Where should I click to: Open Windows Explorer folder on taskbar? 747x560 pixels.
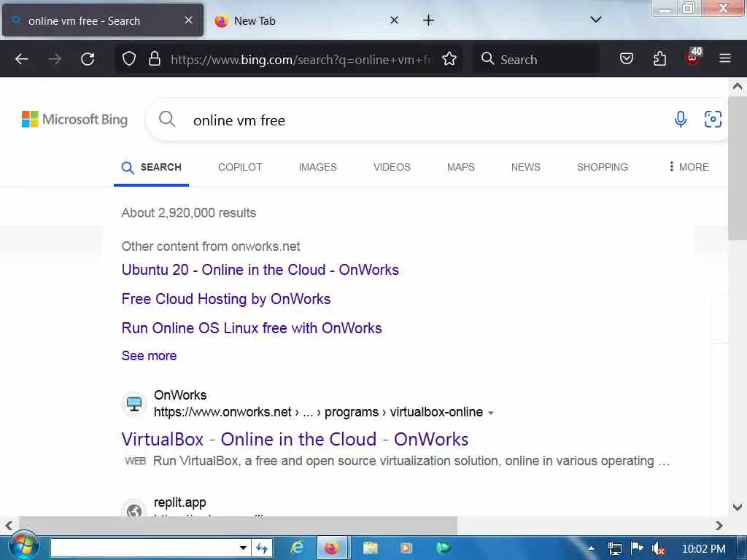371,548
